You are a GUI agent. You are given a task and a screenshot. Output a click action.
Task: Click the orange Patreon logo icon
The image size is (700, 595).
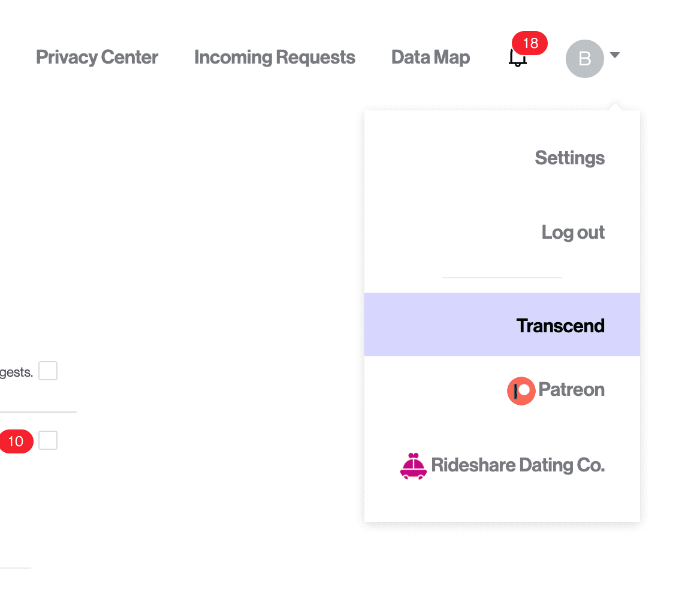[x=521, y=390]
